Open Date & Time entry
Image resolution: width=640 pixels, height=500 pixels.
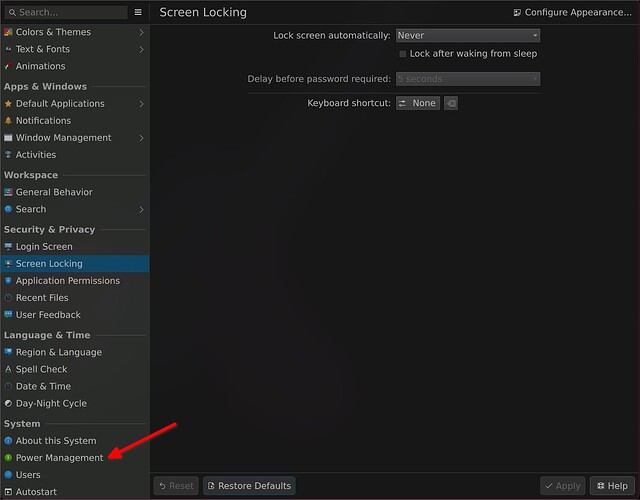75,386
